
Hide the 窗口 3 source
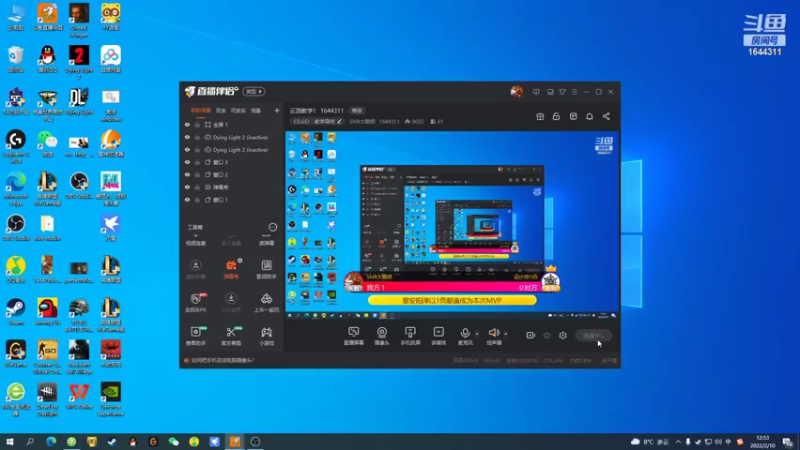click(x=187, y=162)
